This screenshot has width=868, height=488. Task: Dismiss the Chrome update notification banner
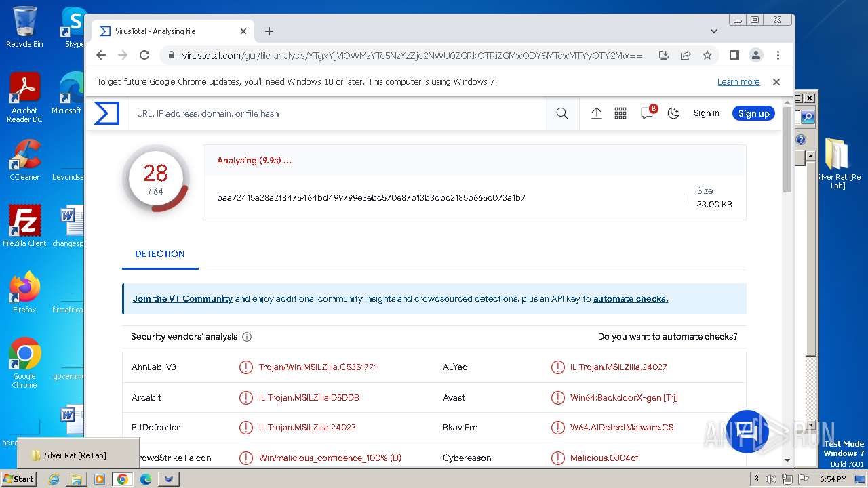tap(776, 81)
